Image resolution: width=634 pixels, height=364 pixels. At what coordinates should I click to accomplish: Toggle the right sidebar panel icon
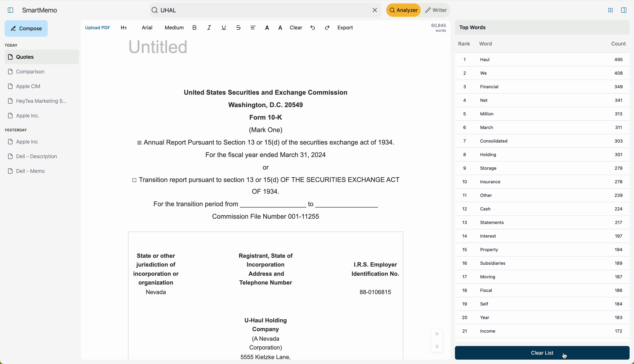[x=624, y=10]
